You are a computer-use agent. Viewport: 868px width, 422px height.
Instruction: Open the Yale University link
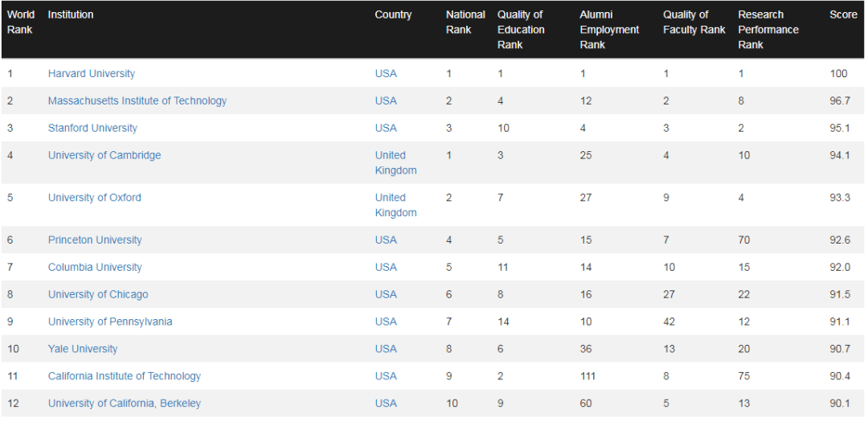pyautogui.click(x=83, y=349)
